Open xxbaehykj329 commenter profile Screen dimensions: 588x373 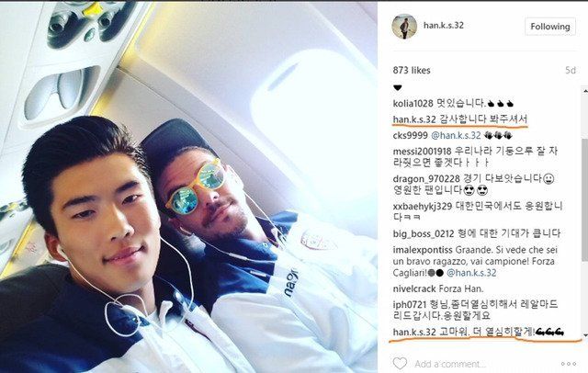coord(423,207)
